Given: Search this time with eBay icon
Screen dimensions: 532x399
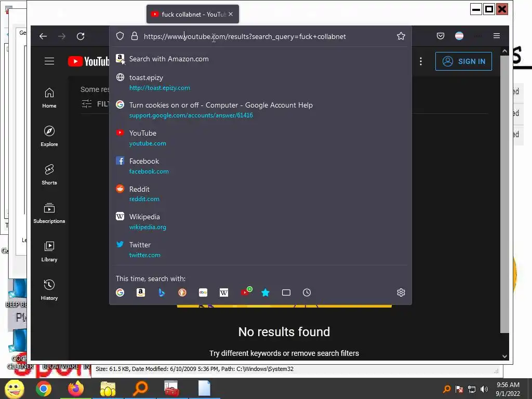Looking at the screenshot, I should 203,292.
